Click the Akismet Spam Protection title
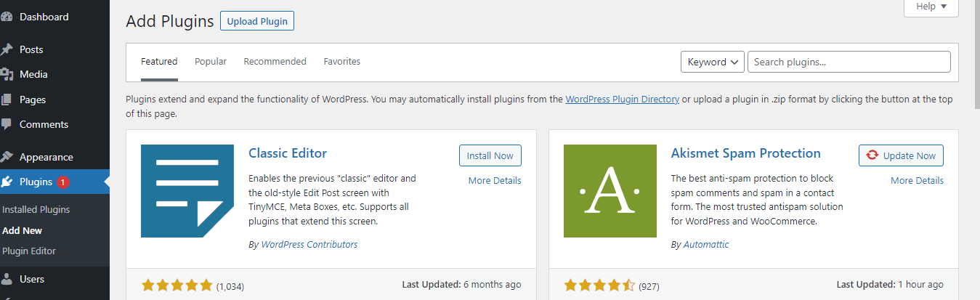The width and height of the screenshot is (980, 300). pyautogui.click(x=746, y=153)
